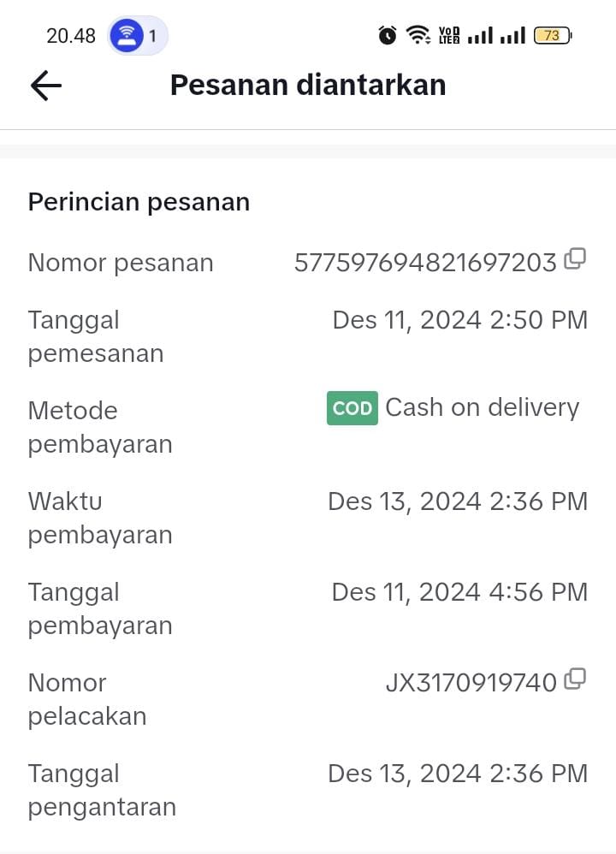616x854 pixels.
Task: Copy the order number 577597694821697203
Action: click(x=575, y=258)
